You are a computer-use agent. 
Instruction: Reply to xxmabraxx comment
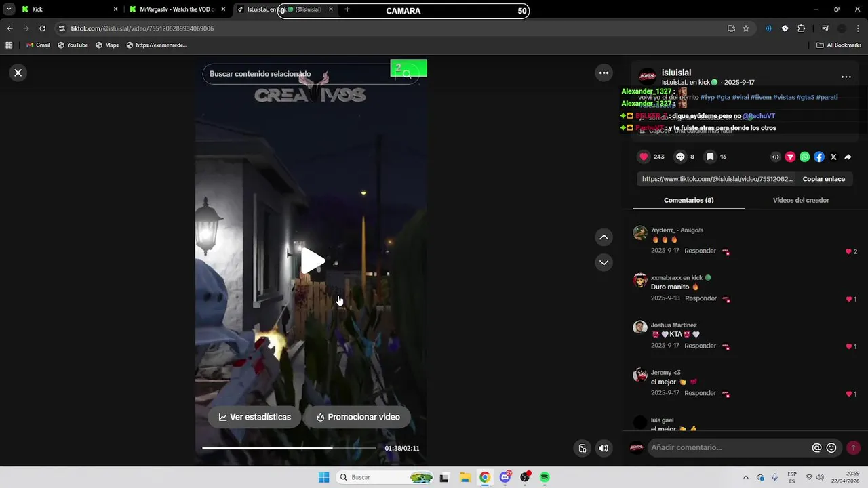(701, 298)
